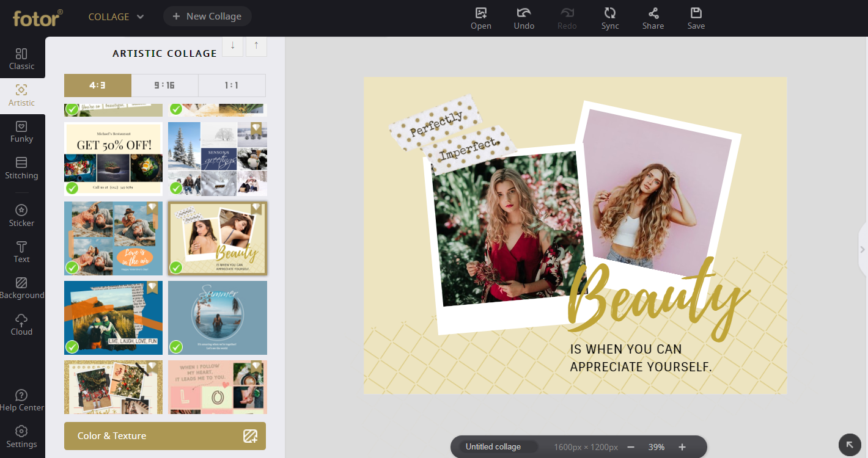This screenshot has height=458, width=868.
Task: Expand the right side panel chevron
Action: pos(862,249)
